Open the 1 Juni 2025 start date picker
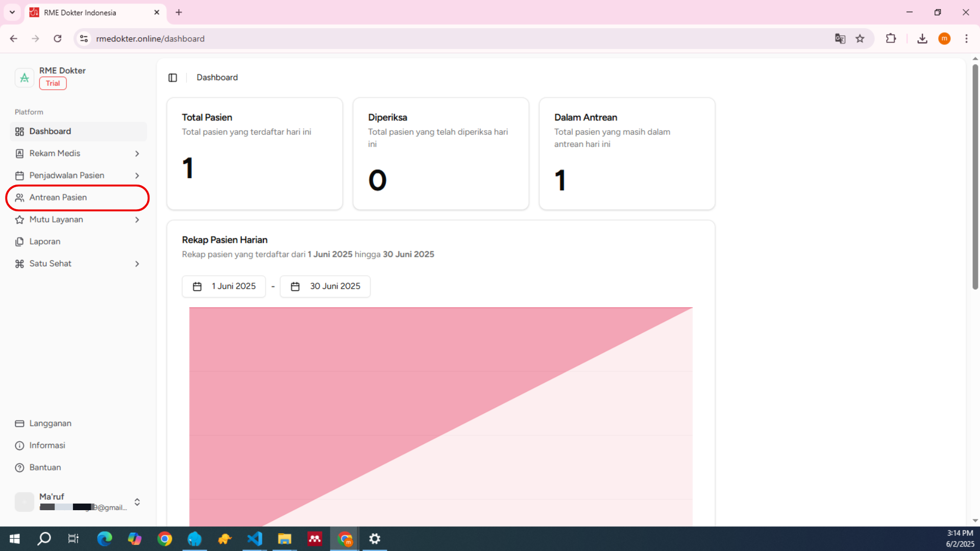The height and width of the screenshot is (551, 980). pyautogui.click(x=224, y=286)
